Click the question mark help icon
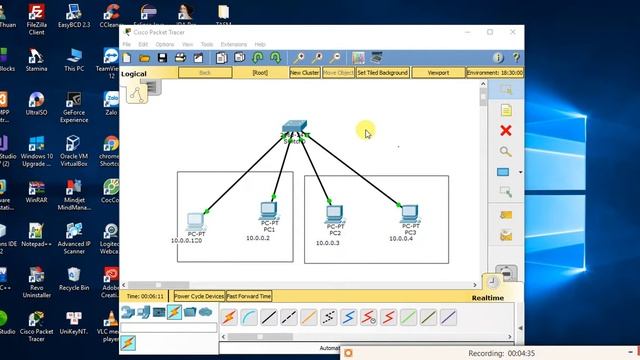The width and height of the screenshot is (640, 360). (516, 58)
